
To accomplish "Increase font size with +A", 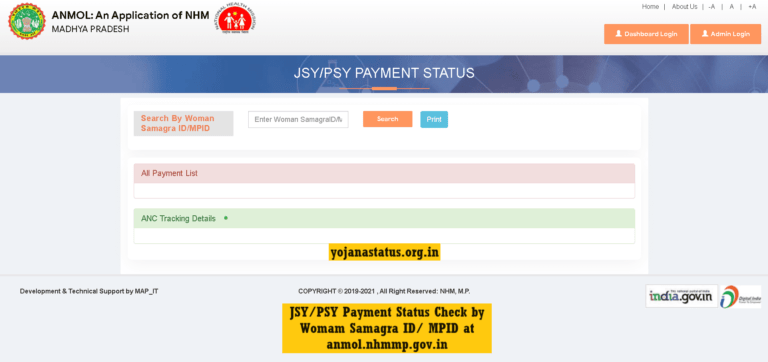I will [752, 7].
